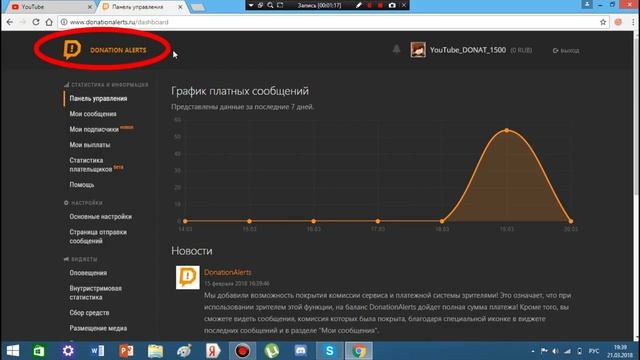Open the paint palette app in taskbar
Screen dimensions: 640x360
click(184, 351)
